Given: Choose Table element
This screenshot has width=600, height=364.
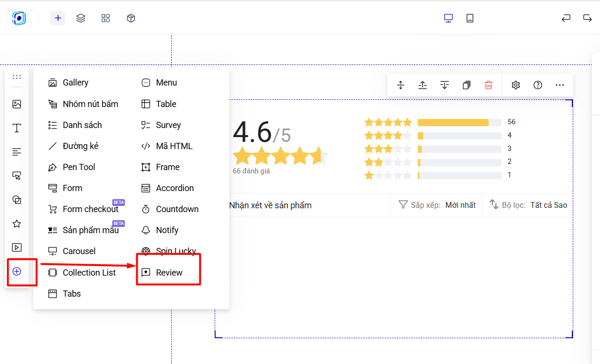Looking at the screenshot, I should 159,104.
